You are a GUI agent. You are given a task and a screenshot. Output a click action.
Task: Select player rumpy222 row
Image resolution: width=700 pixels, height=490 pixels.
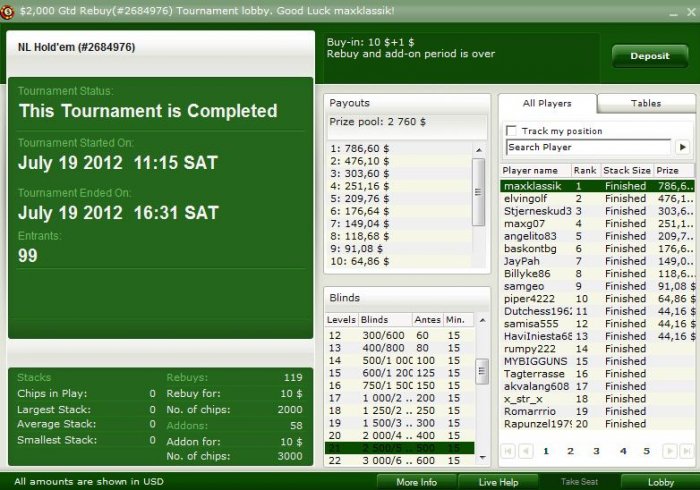tap(597, 349)
